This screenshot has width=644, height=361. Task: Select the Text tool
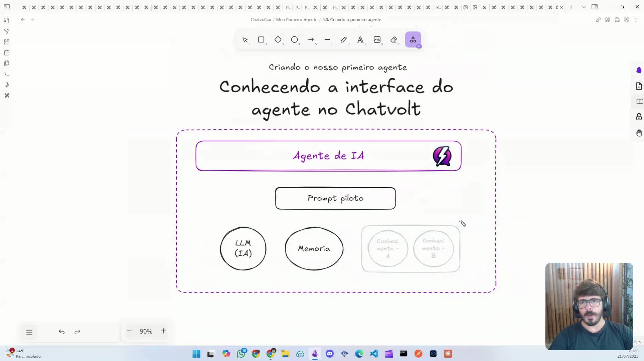click(x=361, y=40)
